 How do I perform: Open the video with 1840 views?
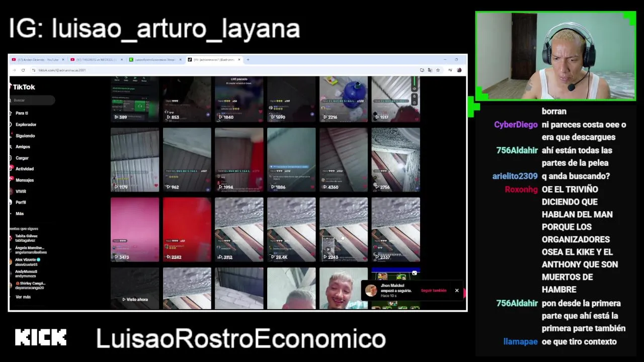[x=239, y=99]
